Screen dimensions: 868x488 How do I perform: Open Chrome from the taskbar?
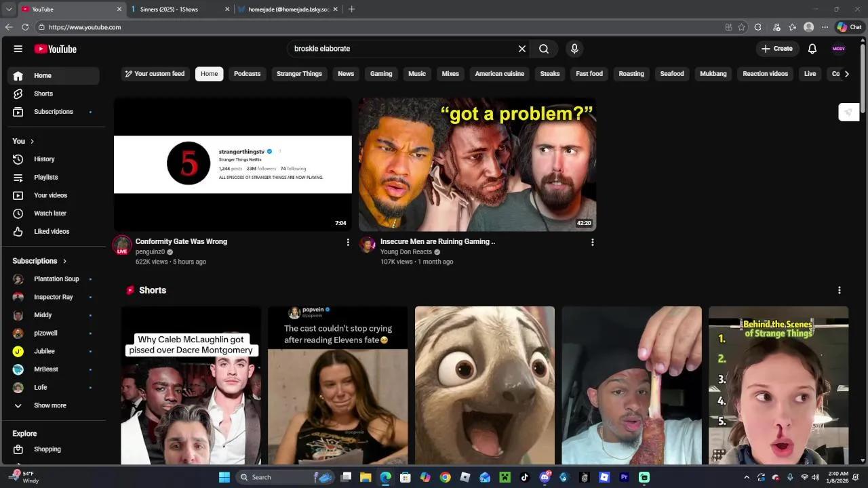tap(445, 477)
